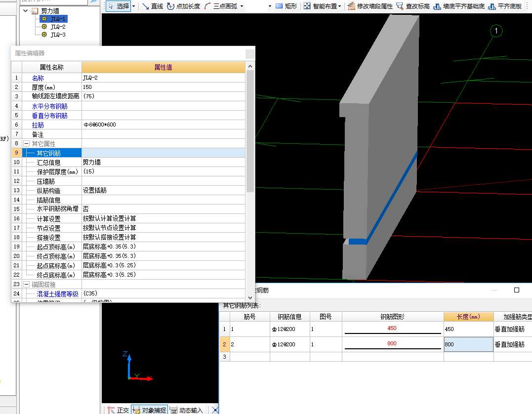Click the 起点顶标高(m) value cell

(x=163, y=247)
